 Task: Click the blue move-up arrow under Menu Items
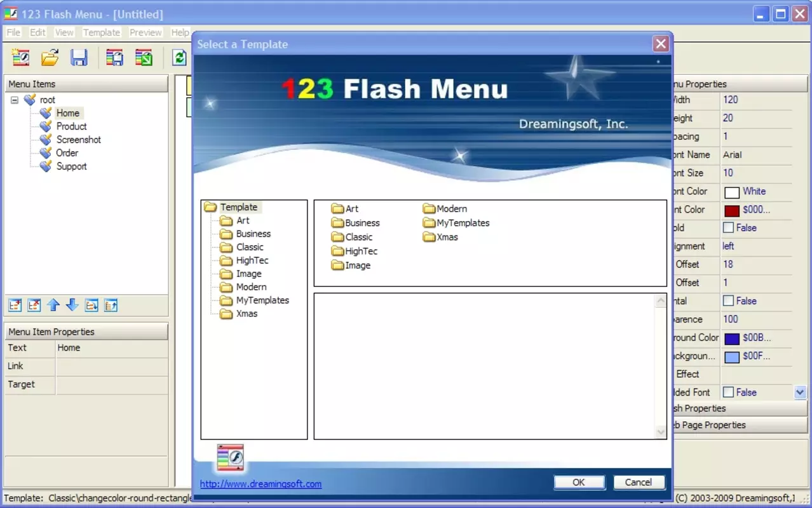pos(53,305)
